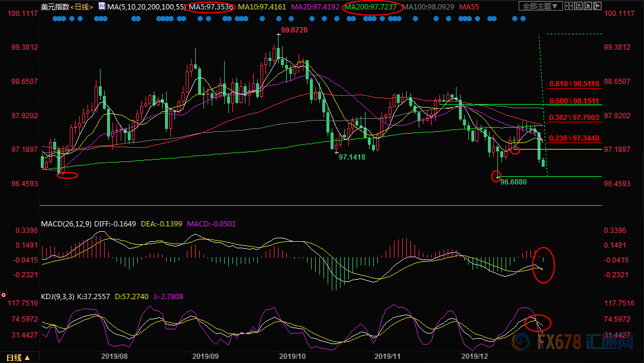Select the red MA55 legend label
Viewport: 644px width, 363px height.
[468, 7]
